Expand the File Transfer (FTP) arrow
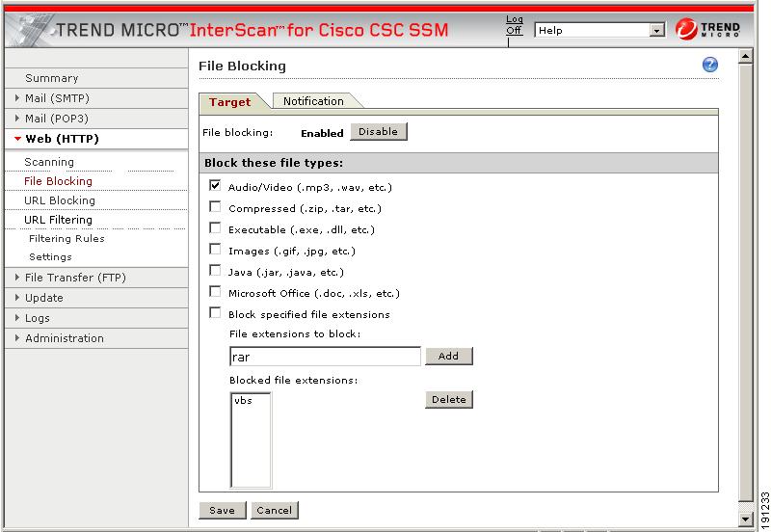This screenshot has width=771, height=532. pos(17,277)
